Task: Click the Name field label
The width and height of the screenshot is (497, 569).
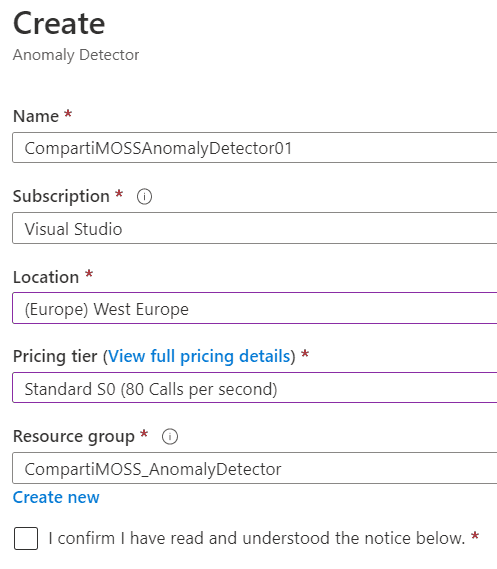Action: point(36,116)
